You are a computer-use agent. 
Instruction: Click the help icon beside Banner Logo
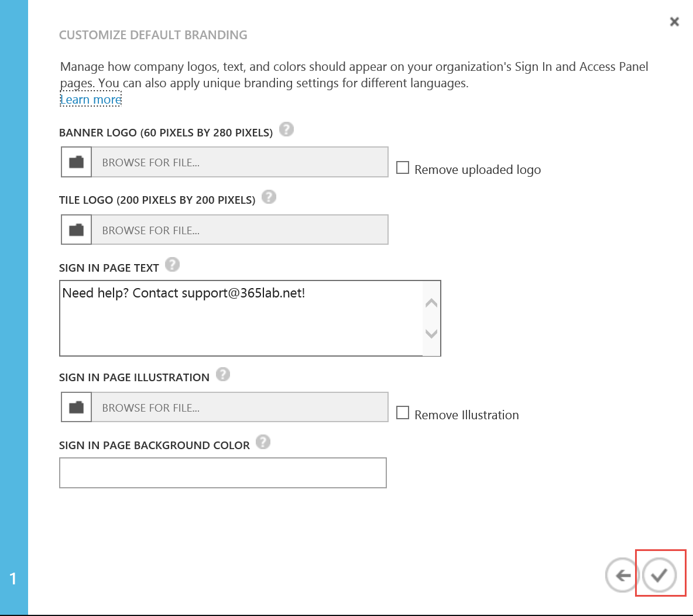[x=286, y=129]
